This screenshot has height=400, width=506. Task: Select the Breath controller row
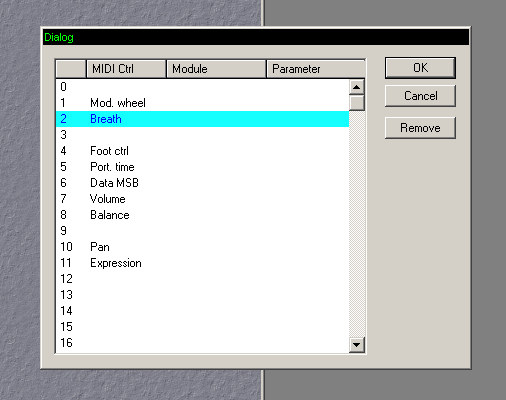pos(202,119)
